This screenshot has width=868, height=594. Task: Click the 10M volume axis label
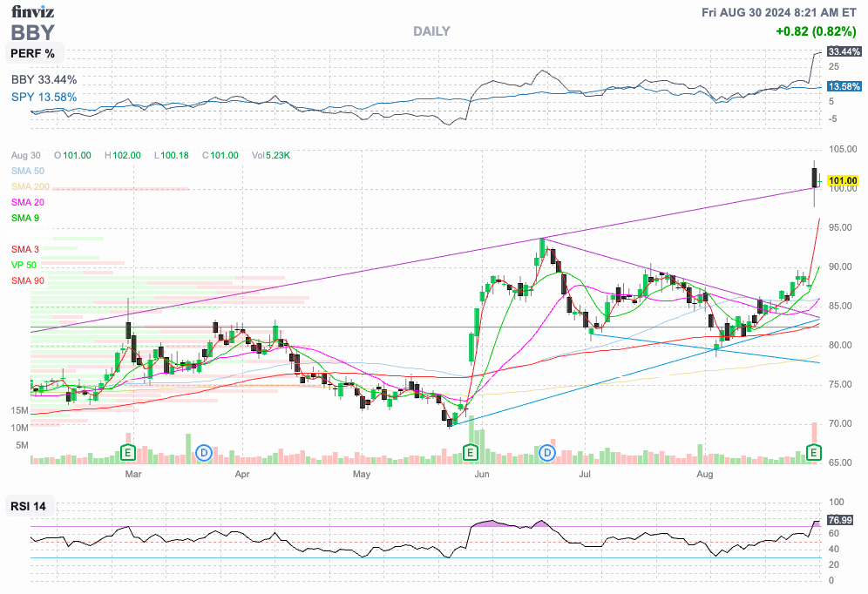19,428
